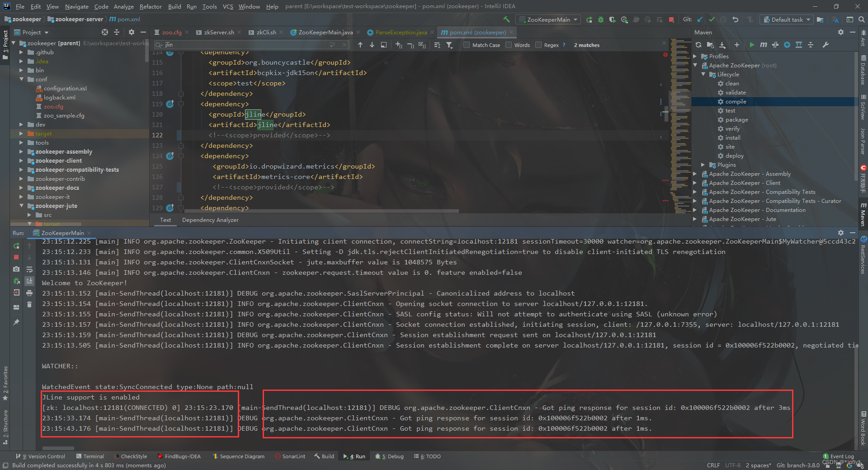The width and height of the screenshot is (868, 470).
Task: Toggle scroll to end in Run console
Action: [x=29, y=281]
